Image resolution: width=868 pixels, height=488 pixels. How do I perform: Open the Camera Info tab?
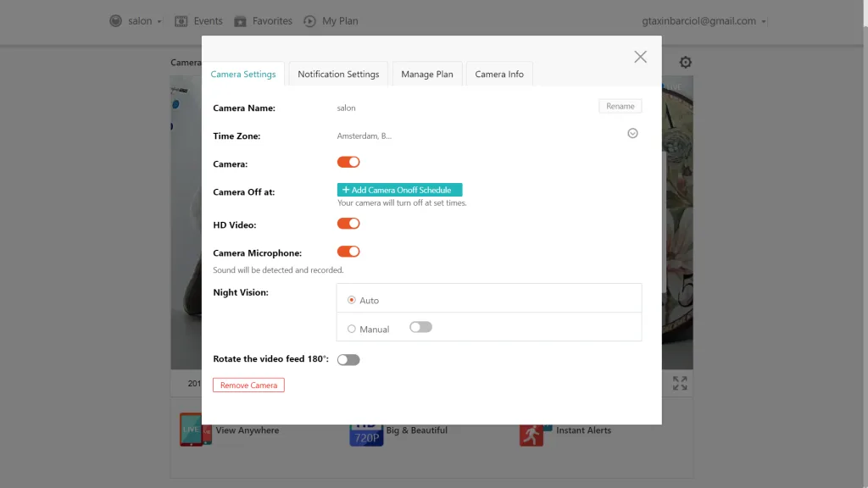tap(499, 75)
